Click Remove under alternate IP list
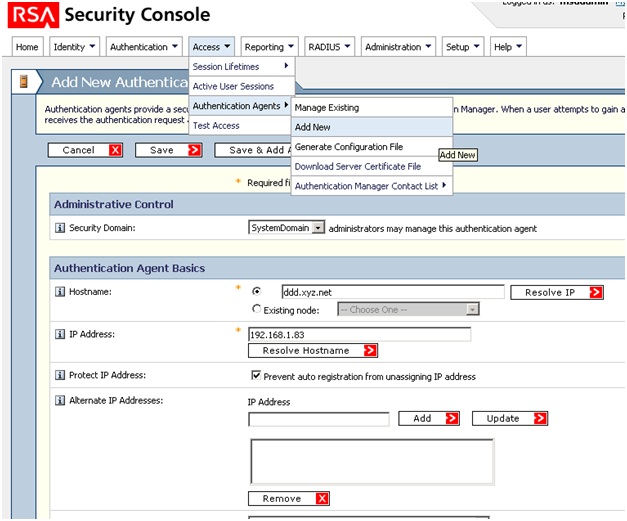 [289, 499]
